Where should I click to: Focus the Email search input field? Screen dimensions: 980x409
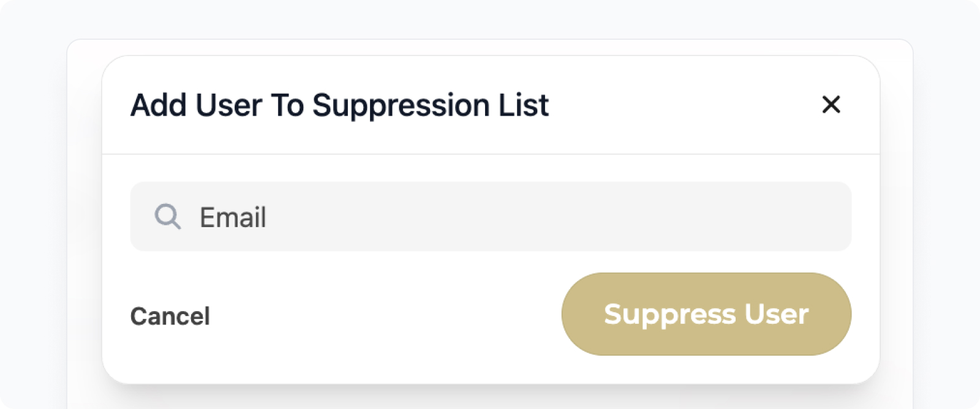tap(491, 216)
